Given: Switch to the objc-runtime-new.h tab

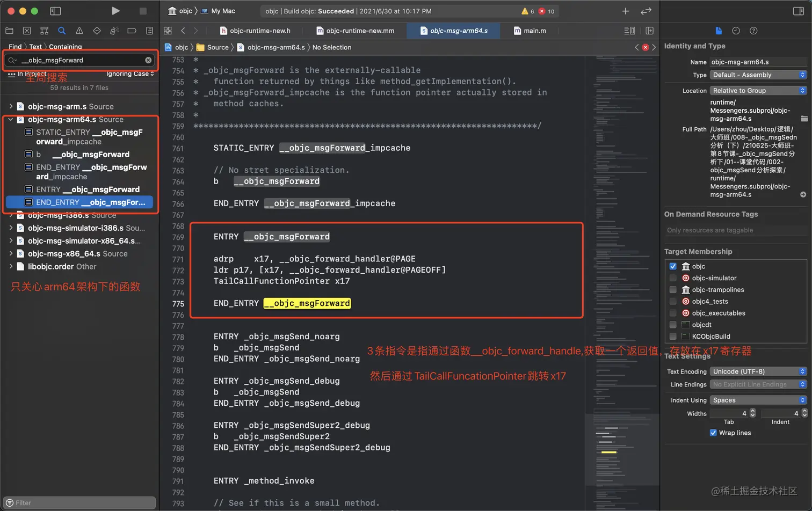Looking at the screenshot, I should [x=255, y=31].
